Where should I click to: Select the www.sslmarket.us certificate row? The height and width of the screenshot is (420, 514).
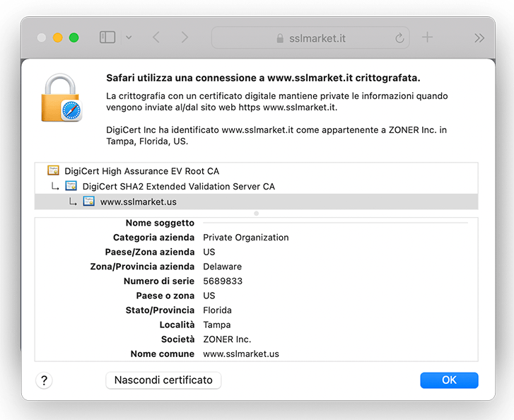(257, 202)
